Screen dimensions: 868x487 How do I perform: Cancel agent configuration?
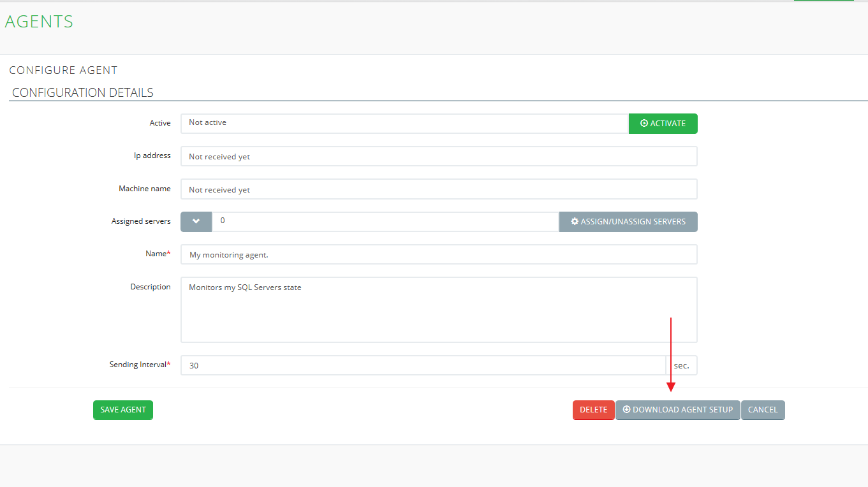point(763,410)
